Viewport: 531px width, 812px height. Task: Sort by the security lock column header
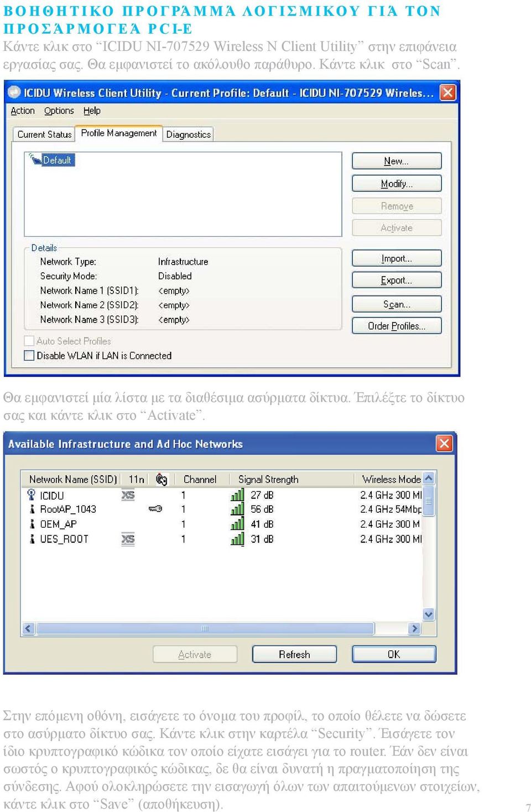162,479
